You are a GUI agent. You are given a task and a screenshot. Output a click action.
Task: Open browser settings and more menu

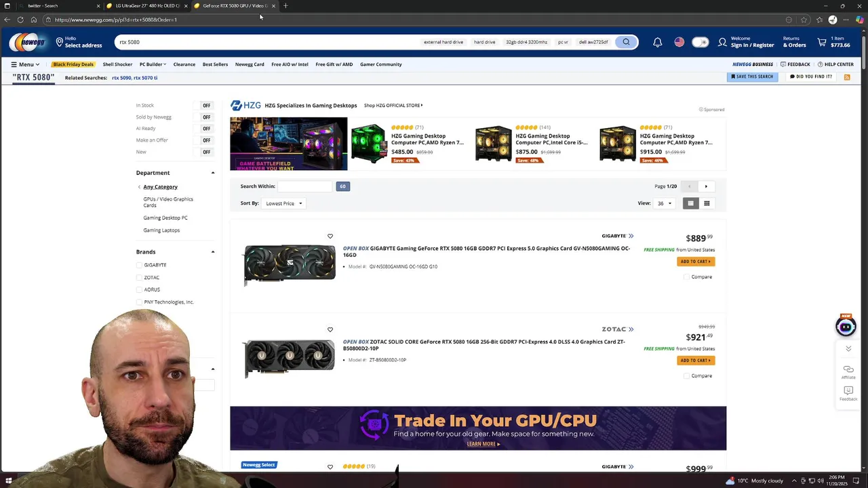pyautogui.click(x=847, y=20)
